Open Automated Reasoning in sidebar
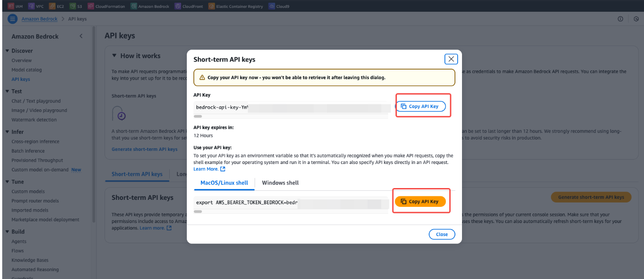Image resolution: width=644 pixels, height=279 pixels. 35,269
